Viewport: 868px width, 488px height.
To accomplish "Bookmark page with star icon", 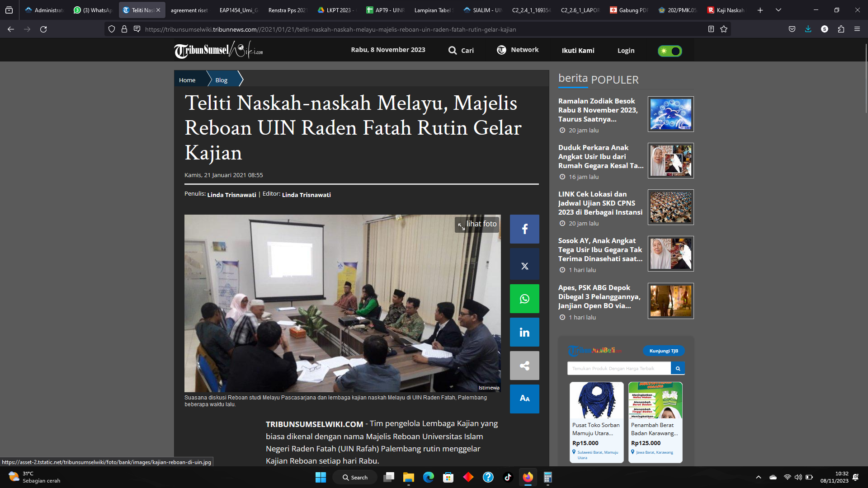I will [724, 29].
